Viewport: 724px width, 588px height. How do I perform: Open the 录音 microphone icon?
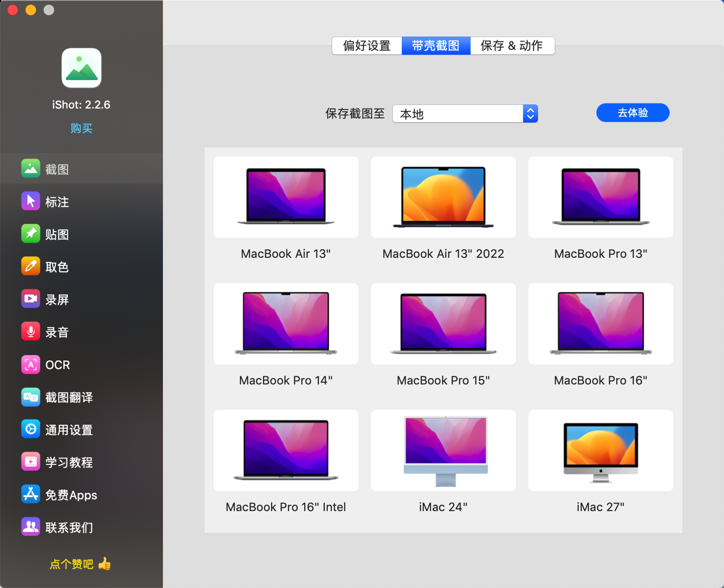(x=31, y=331)
